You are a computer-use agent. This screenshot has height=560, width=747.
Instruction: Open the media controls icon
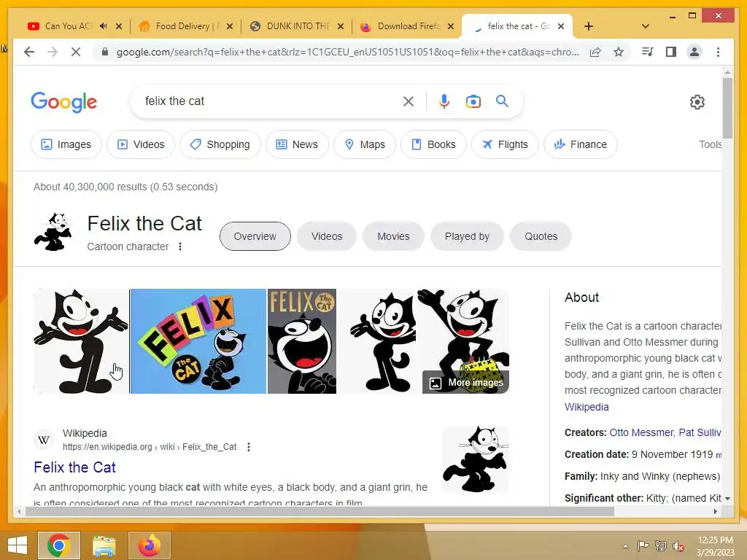click(x=648, y=52)
